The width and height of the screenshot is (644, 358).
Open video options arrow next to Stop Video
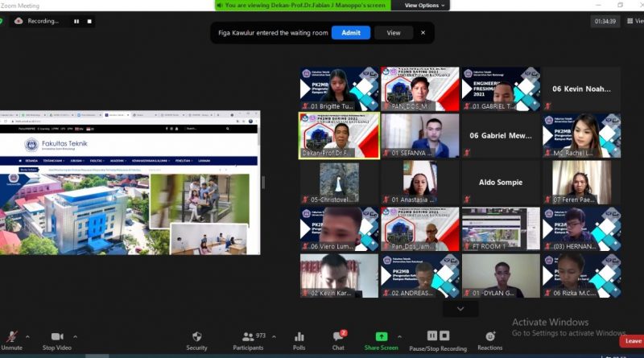coord(75,336)
